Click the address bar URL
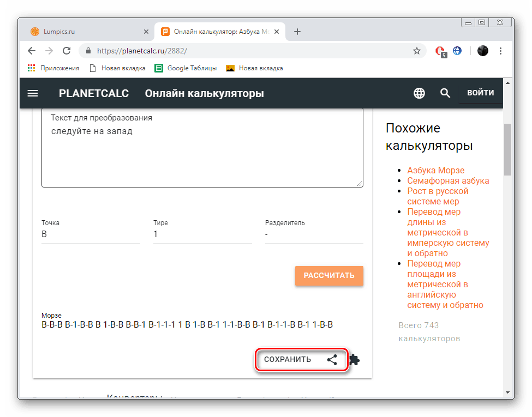The width and height of the screenshot is (532, 417). point(142,51)
